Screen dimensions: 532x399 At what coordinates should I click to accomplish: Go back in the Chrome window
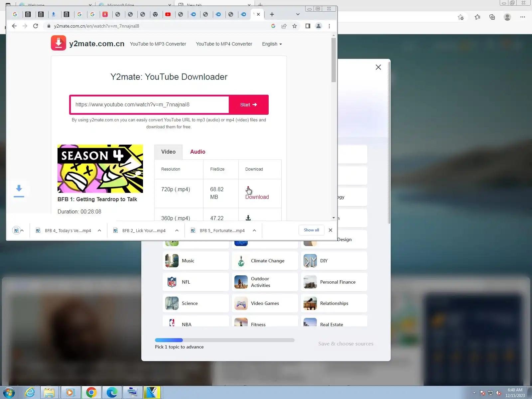click(14, 26)
